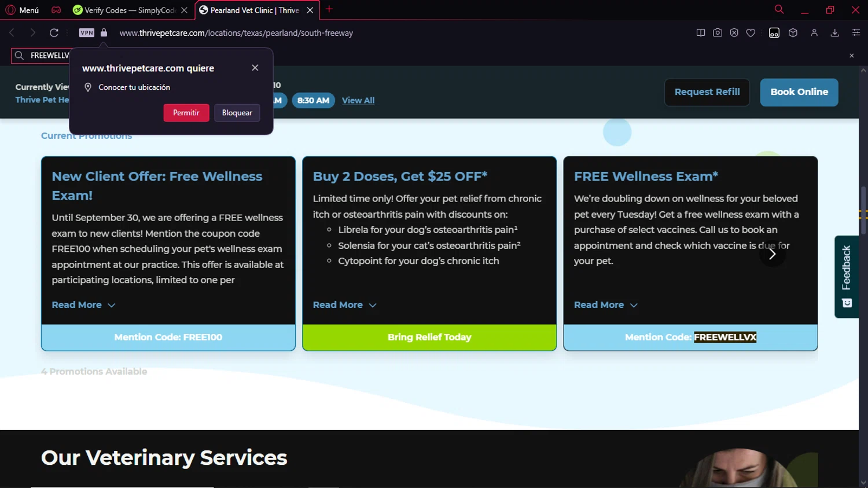868x488 pixels.
Task: Click Mention Code: FREEWELLVX banner
Action: click(x=690, y=337)
